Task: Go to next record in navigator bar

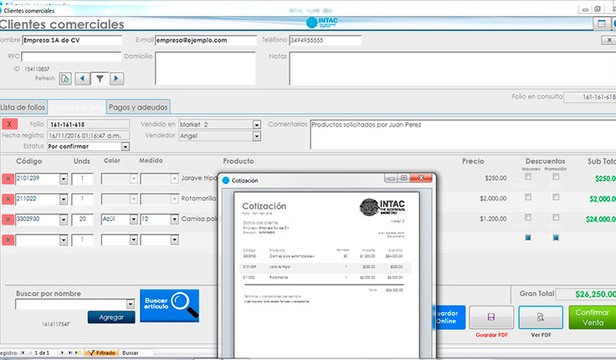Action: (x=62, y=353)
